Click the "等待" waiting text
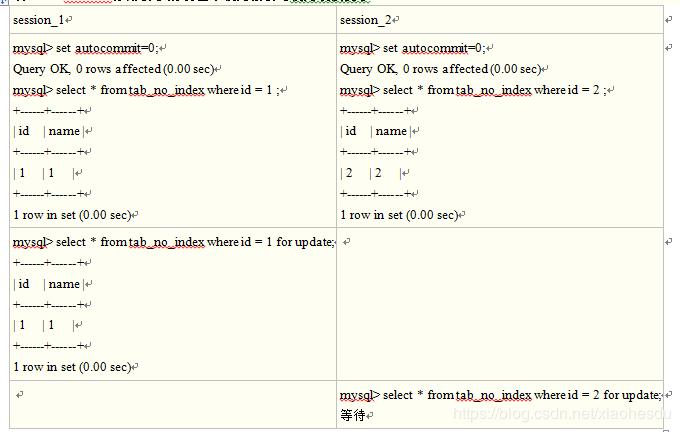This screenshot has width=680, height=432. click(x=353, y=415)
